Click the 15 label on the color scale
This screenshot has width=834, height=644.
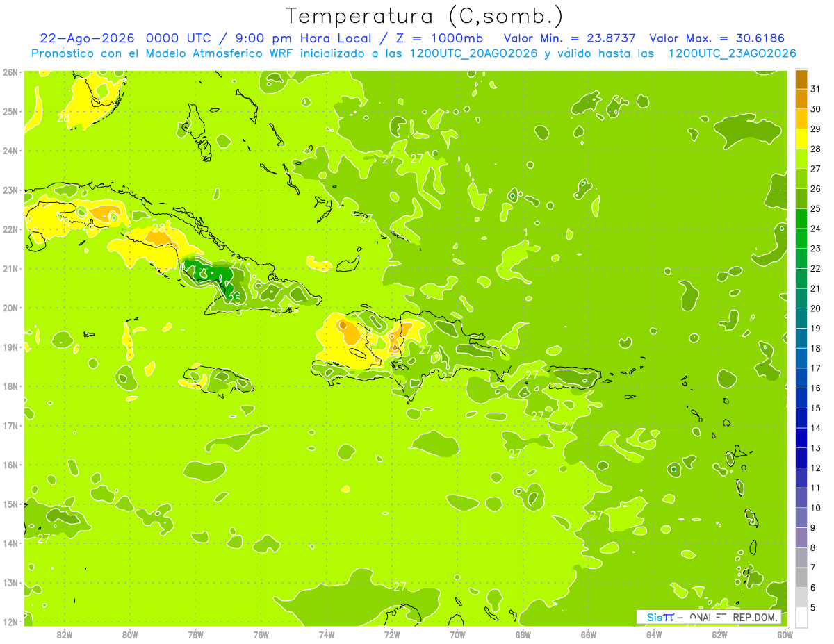(x=816, y=408)
